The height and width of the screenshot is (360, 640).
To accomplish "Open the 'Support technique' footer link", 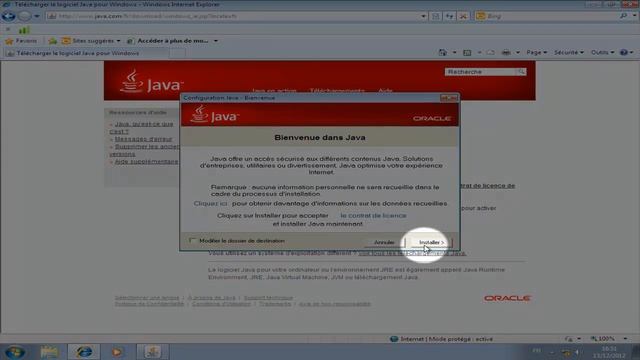I will pos(268,298).
